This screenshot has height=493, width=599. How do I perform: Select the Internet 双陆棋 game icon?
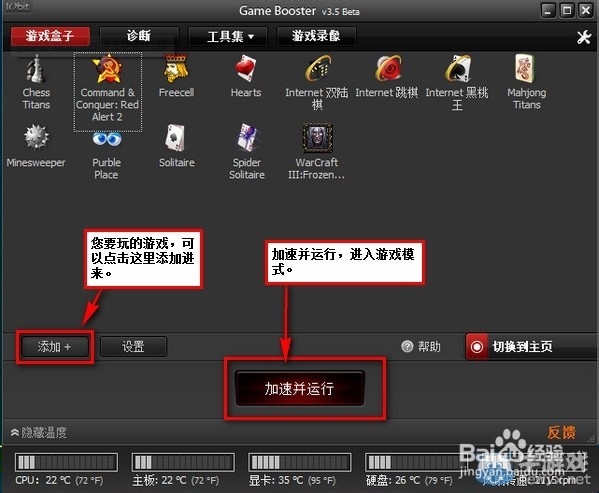click(318, 69)
